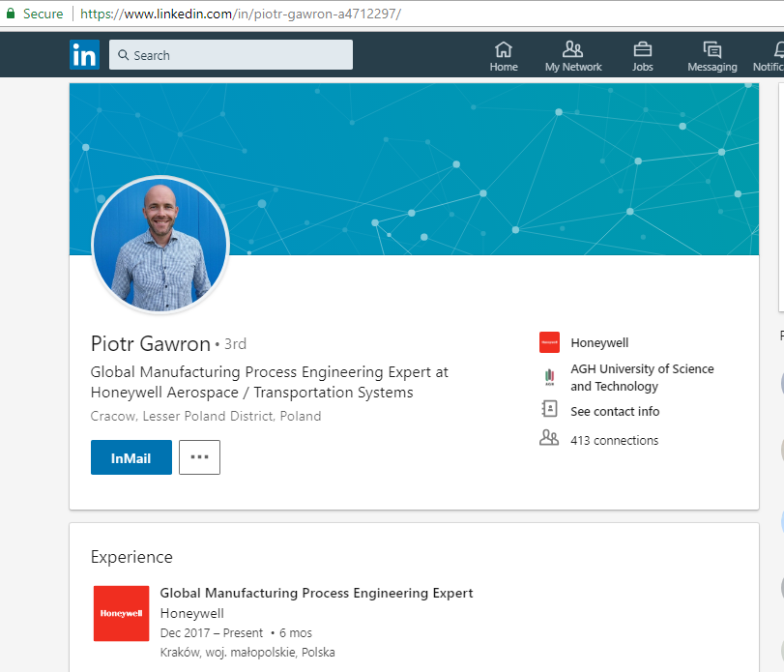Click the Cracow, Lesser Poland District location text
This screenshot has width=784, height=672.
pyautogui.click(x=206, y=416)
